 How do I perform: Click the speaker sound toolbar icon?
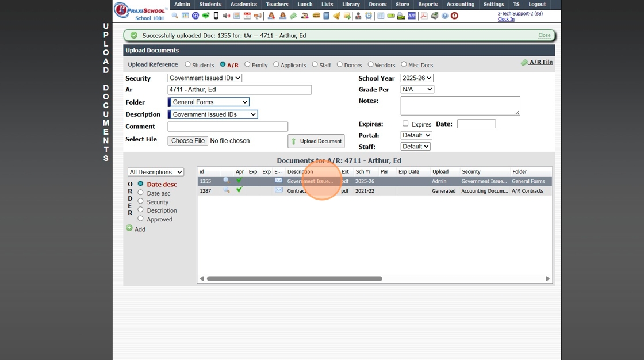point(227,16)
